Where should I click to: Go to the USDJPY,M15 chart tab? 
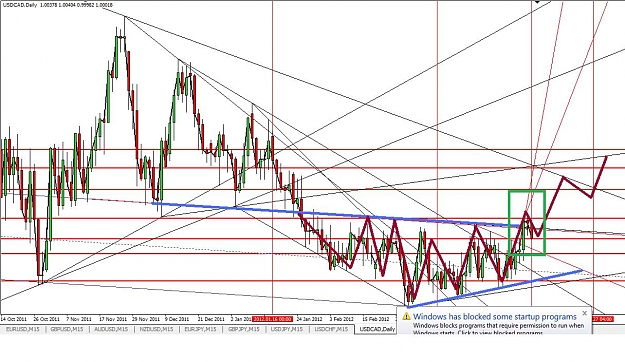pos(287,329)
